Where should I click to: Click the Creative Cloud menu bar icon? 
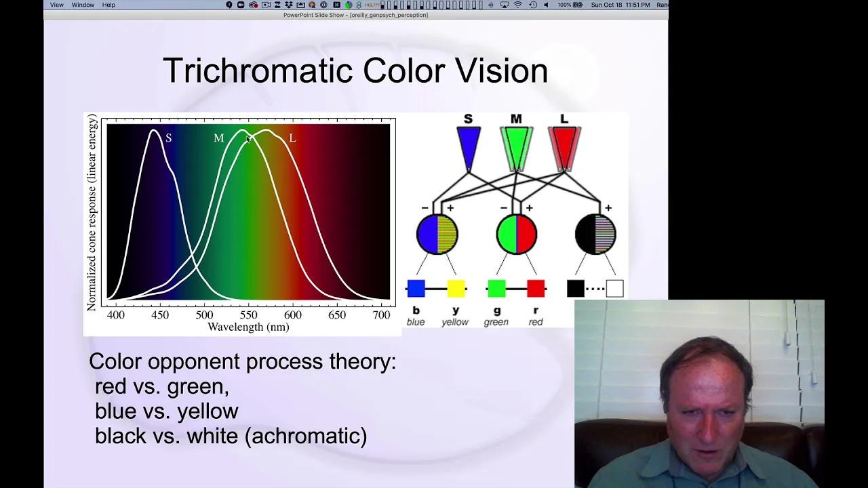coord(254,5)
